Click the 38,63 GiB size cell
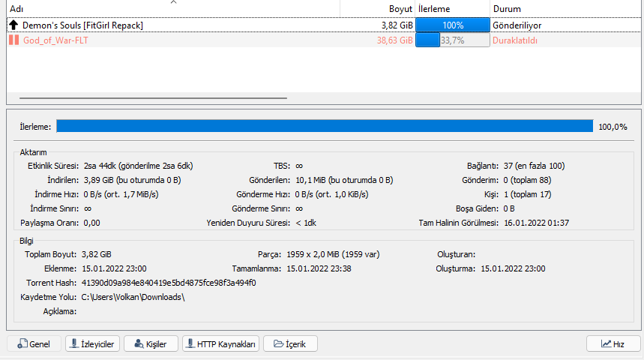 [394, 40]
